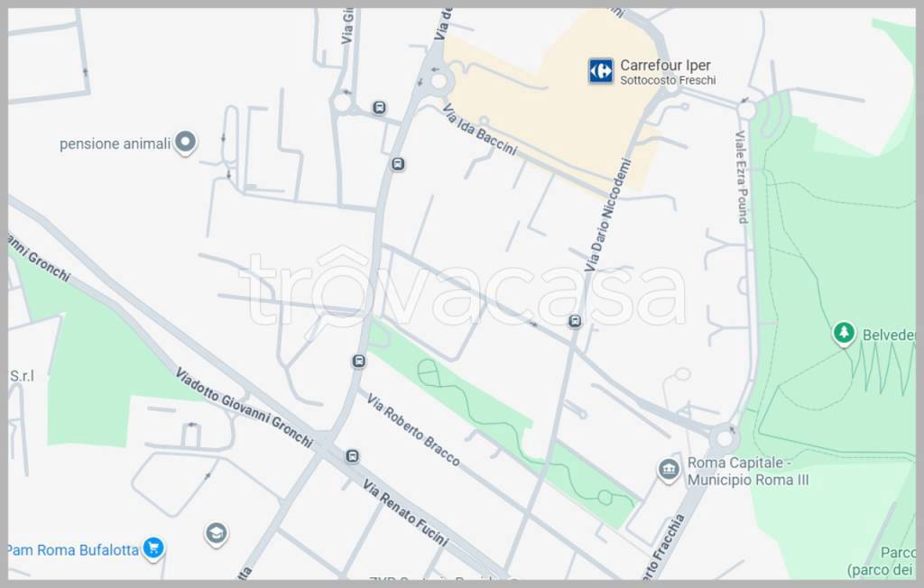Open the school graduation cap marker
Screen dimensions: 924x588
click(x=217, y=535)
